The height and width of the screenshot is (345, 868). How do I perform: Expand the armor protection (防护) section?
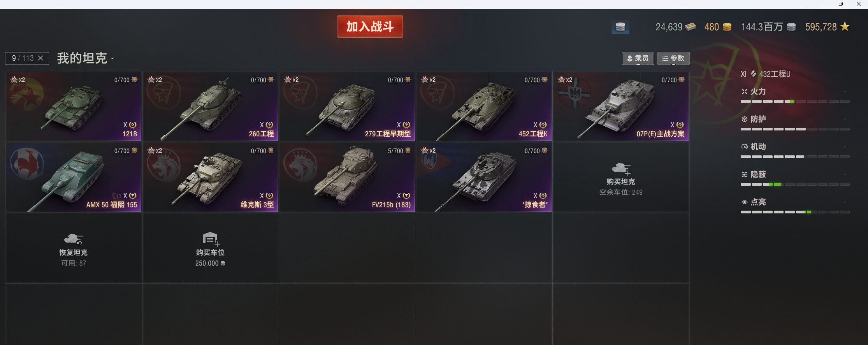click(x=845, y=119)
